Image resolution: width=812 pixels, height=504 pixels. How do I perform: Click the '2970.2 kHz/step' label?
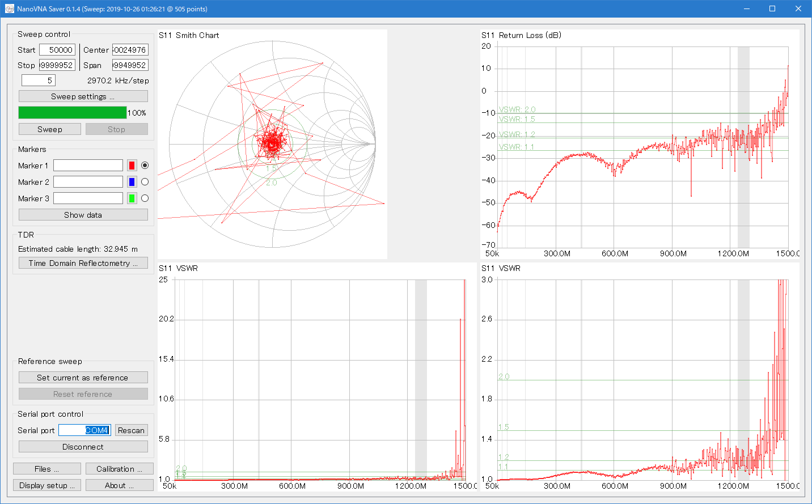[118, 81]
